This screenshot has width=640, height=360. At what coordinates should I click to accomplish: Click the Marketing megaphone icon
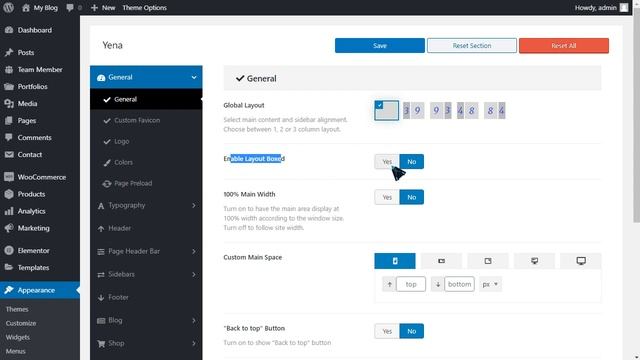coord(9,228)
